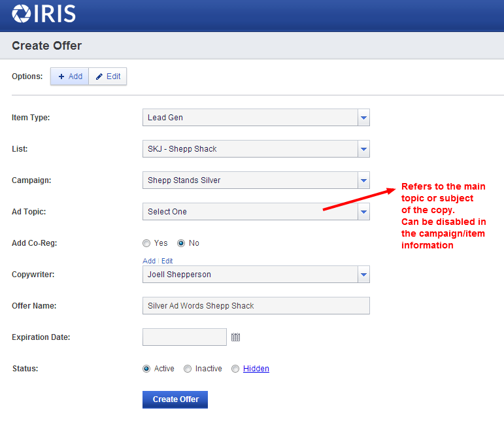Focus the Offer Name text field
The height and width of the screenshot is (421, 504).
(256, 306)
